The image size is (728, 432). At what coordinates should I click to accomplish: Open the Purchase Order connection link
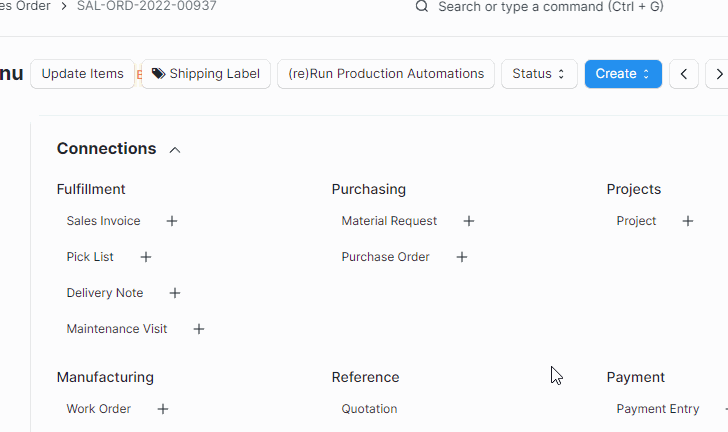click(385, 257)
